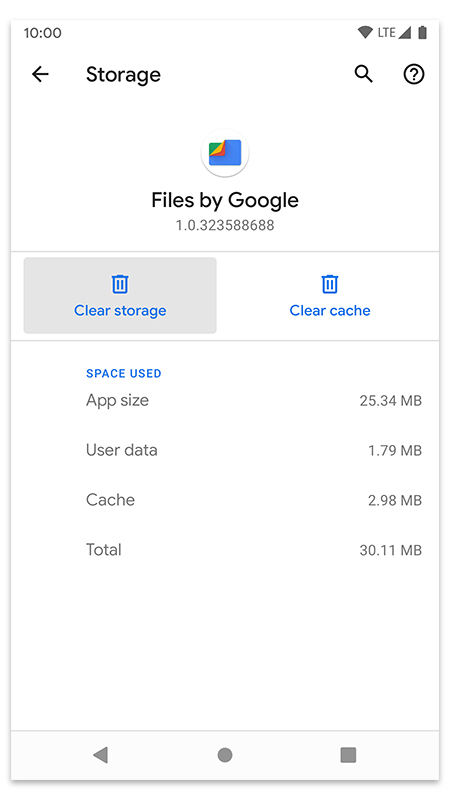The image size is (451, 800).
Task: Tap trash icon above Clear cache
Action: tap(330, 284)
